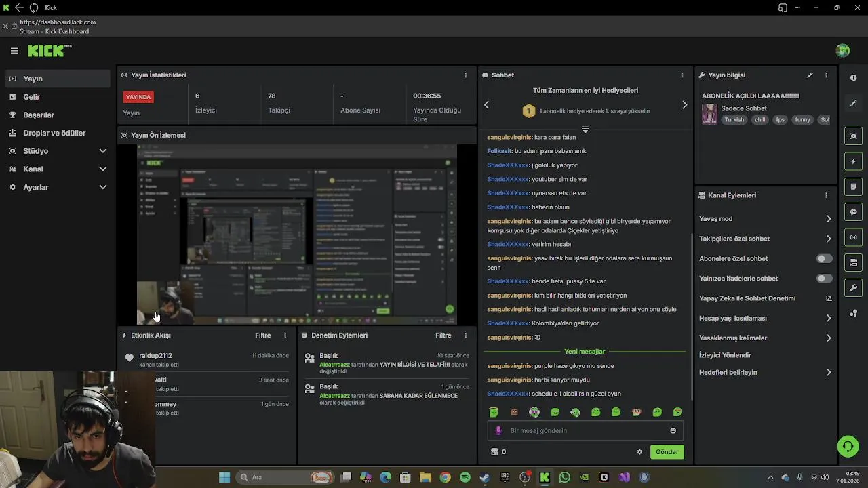Click the pencil icon in right rail
This screenshot has height=488, width=868.
coord(853,103)
